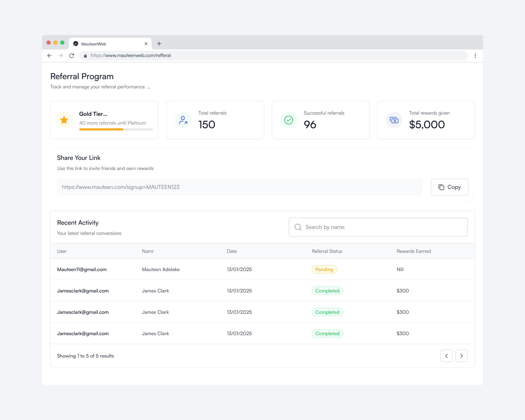Open a new tab with plus icon

point(159,44)
